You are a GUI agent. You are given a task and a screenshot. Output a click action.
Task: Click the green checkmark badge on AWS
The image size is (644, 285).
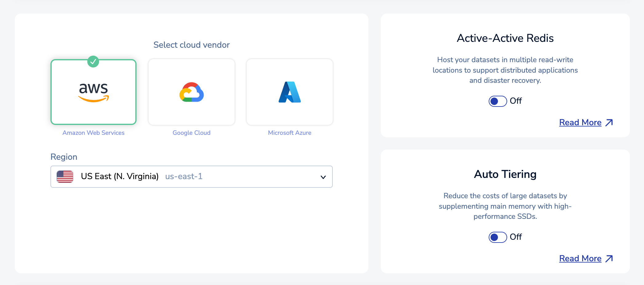[x=93, y=62]
